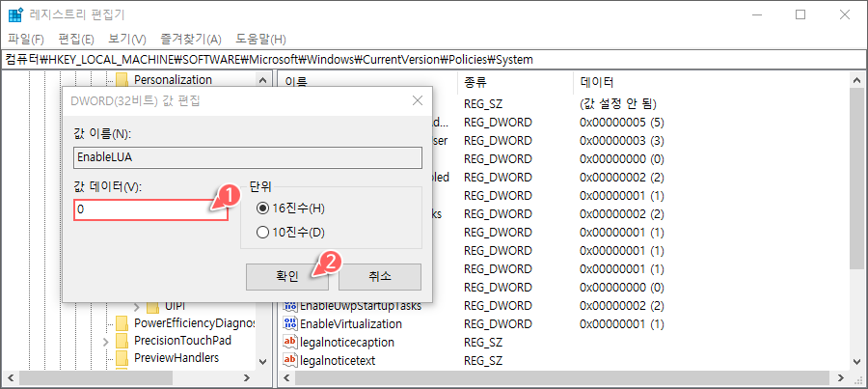Click the PrecisionTouchPad folder icon

pyautogui.click(x=122, y=340)
